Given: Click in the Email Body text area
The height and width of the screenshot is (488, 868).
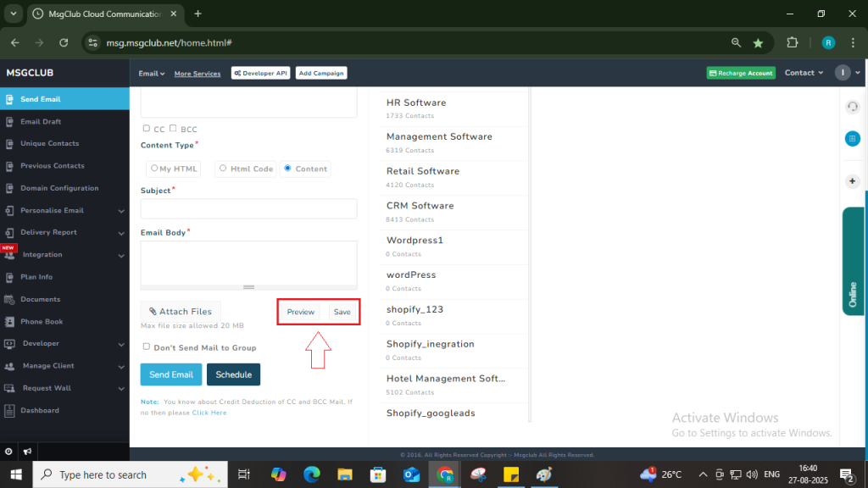Looking at the screenshot, I should pyautogui.click(x=248, y=263).
